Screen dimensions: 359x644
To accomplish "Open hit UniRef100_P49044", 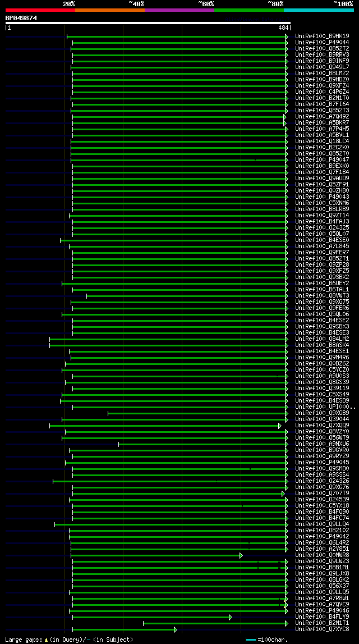I will pyautogui.click(x=322, y=42).
